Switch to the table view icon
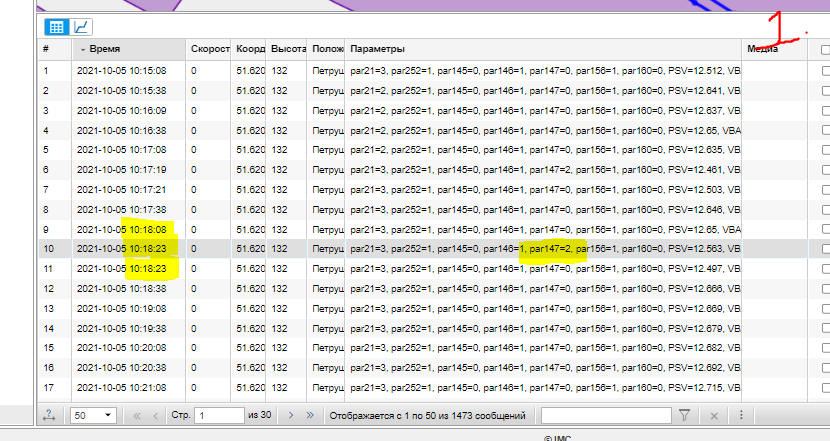Screen dimensions: 830x441 (56, 27)
